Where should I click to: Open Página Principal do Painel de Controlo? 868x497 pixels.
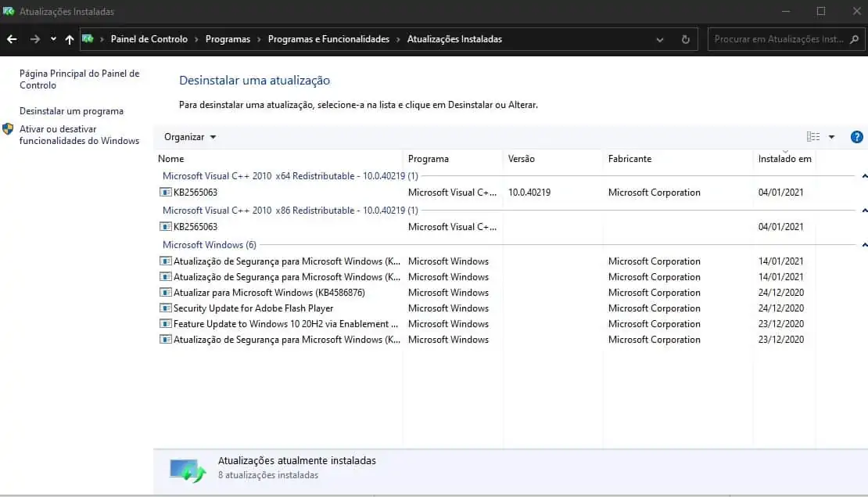click(x=79, y=79)
